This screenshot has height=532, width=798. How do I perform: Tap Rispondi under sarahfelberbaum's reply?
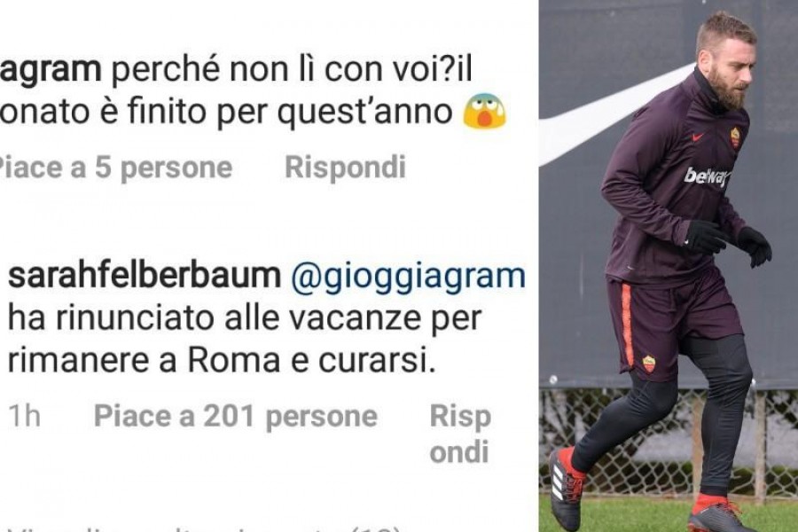[x=460, y=434]
